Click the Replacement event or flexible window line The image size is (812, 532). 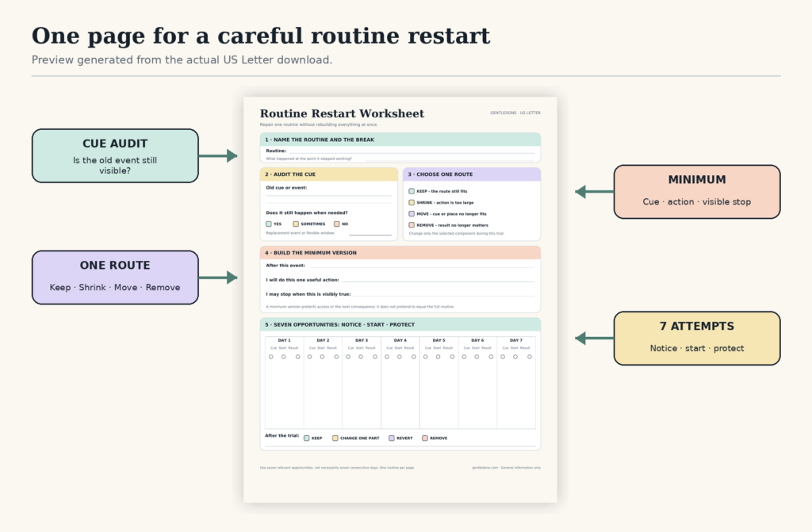click(x=370, y=234)
